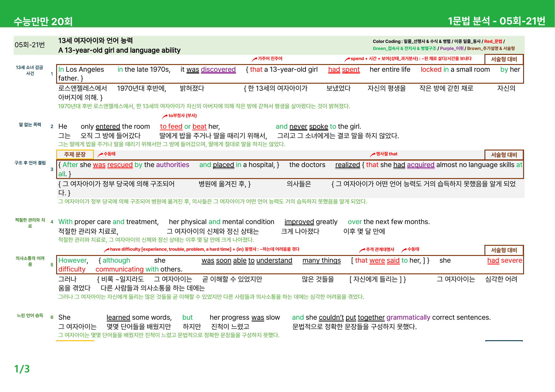Click the "서술형 대비" tag above sentence 3
The width and height of the screenshot is (555, 392).
(504, 155)
